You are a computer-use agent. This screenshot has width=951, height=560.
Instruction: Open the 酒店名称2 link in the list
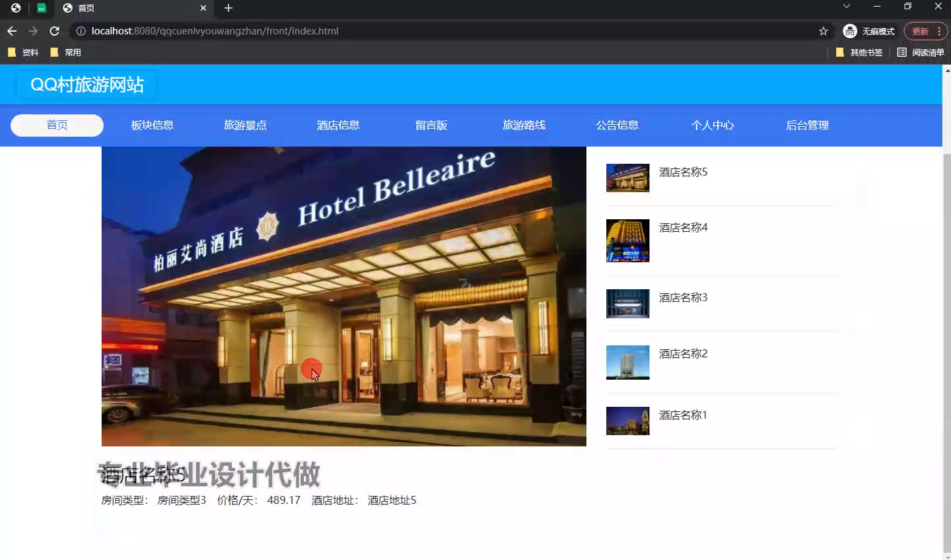684,354
